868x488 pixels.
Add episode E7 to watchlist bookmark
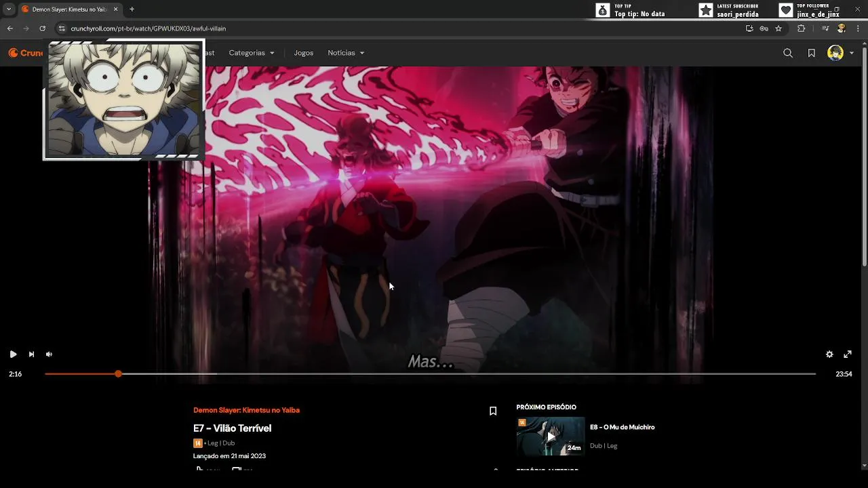(493, 411)
